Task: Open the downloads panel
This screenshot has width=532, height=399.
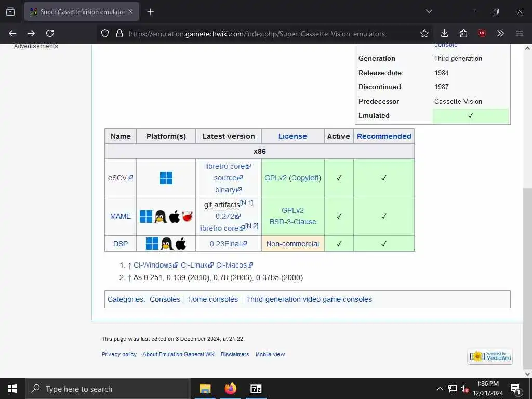Action: click(x=445, y=33)
